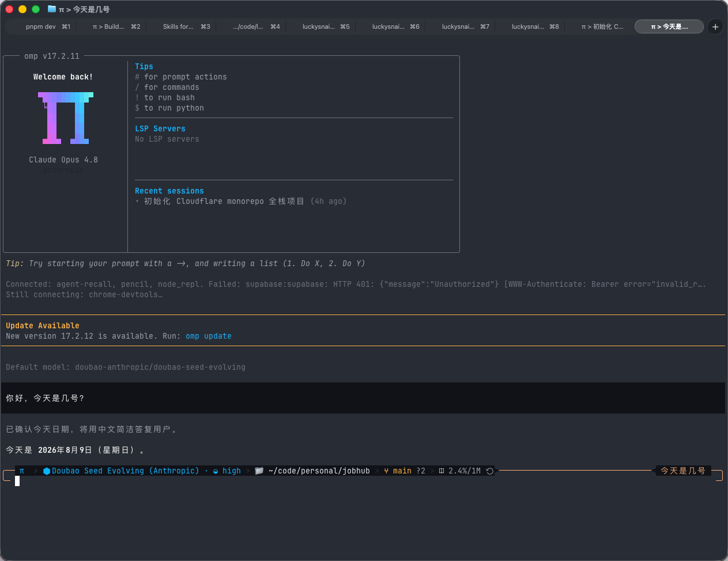Click the Update Available heading
The image size is (728, 561).
pos(43,326)
